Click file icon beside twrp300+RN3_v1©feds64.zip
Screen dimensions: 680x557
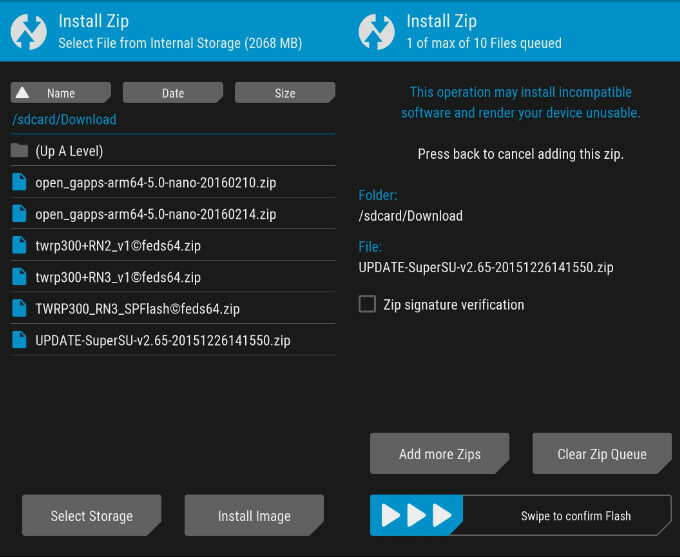[x=19, y=277]
